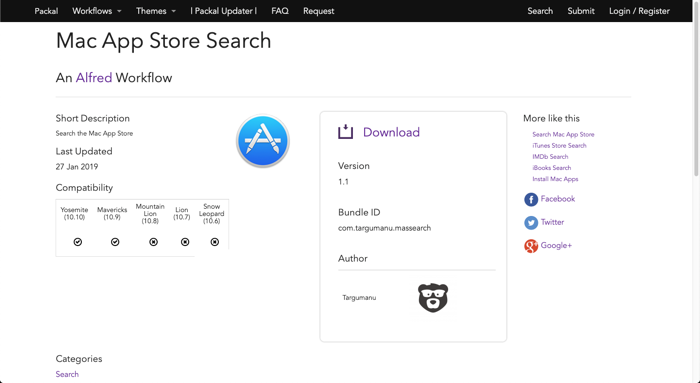The height and width of the screenshot is (383, 700).
Task: Open the Google+ share icon
Action: 531,246
